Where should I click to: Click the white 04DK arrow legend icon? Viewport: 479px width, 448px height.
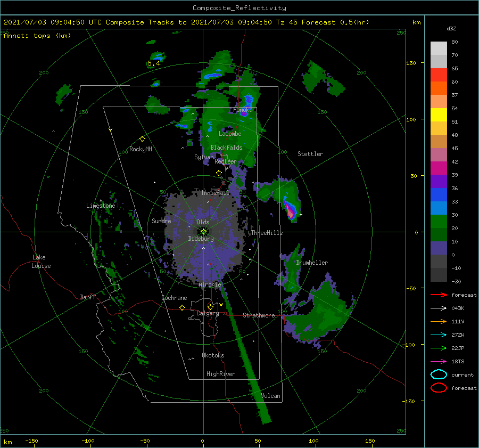click(x=439, y=308)
